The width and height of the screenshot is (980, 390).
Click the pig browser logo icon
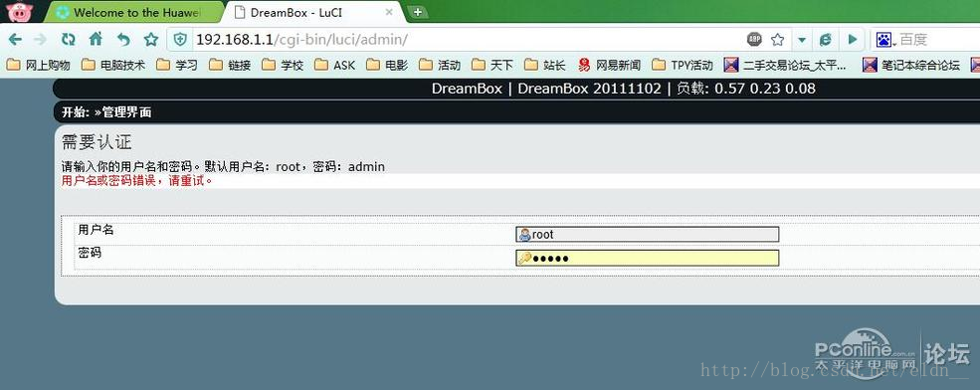coord(19,11)
